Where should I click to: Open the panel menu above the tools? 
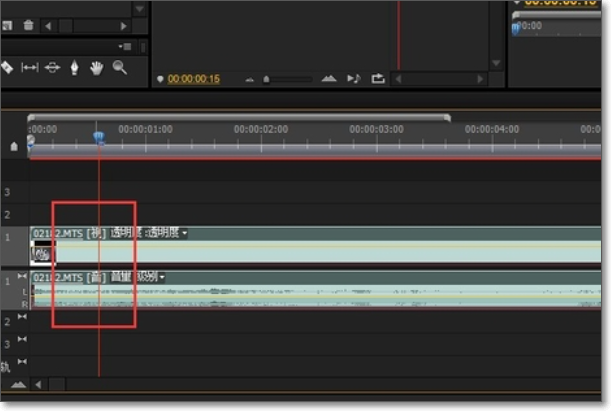click(x=125, y=47)
